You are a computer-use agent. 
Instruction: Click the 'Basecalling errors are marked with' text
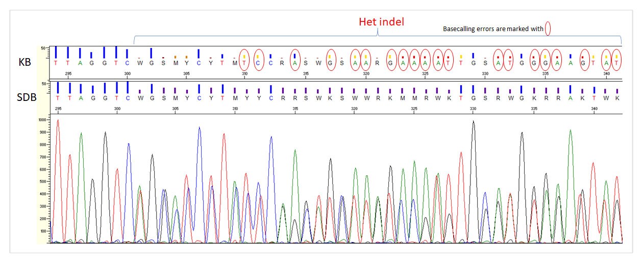coord(493,30)
